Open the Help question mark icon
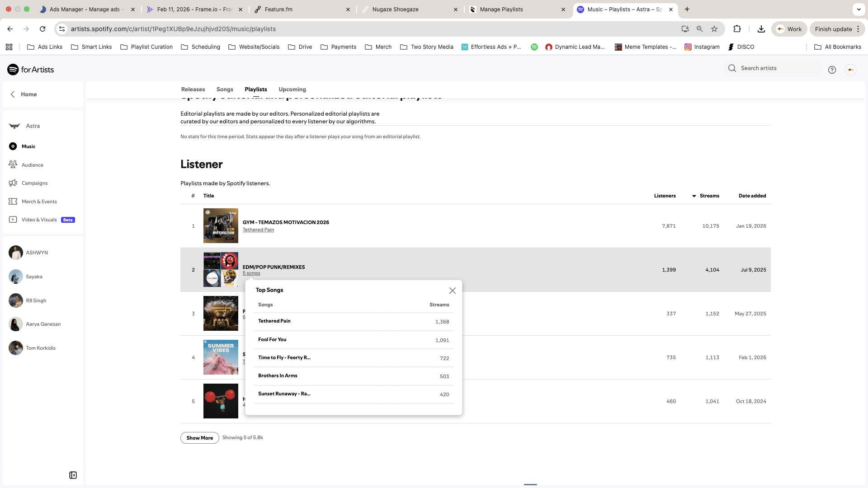The height and width of the screenshot is (488, 868). point(832,70)
